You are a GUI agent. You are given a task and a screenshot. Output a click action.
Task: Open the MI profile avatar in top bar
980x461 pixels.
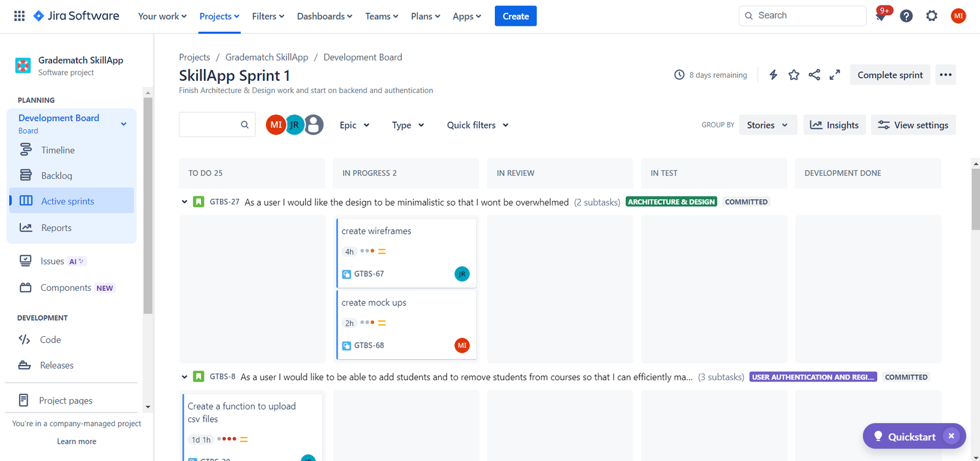click(959, 16)
